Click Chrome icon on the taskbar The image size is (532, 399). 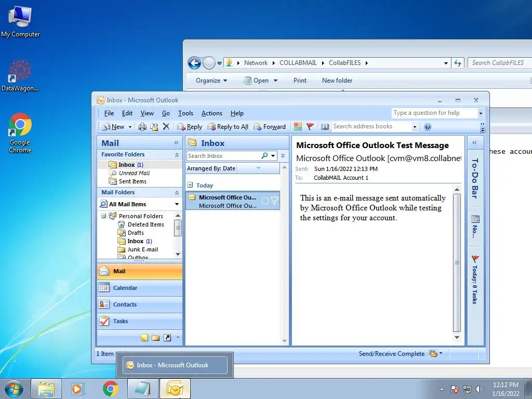click(x=110, y=389)
